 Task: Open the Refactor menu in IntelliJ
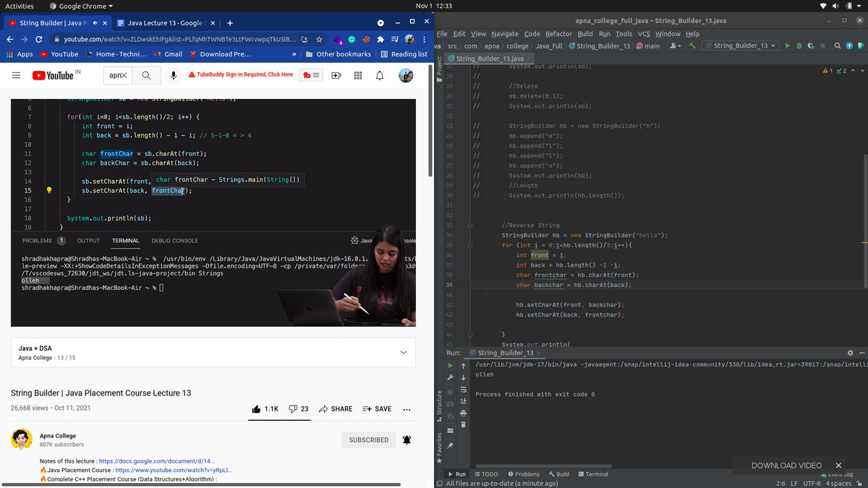[x=558, y=34]
